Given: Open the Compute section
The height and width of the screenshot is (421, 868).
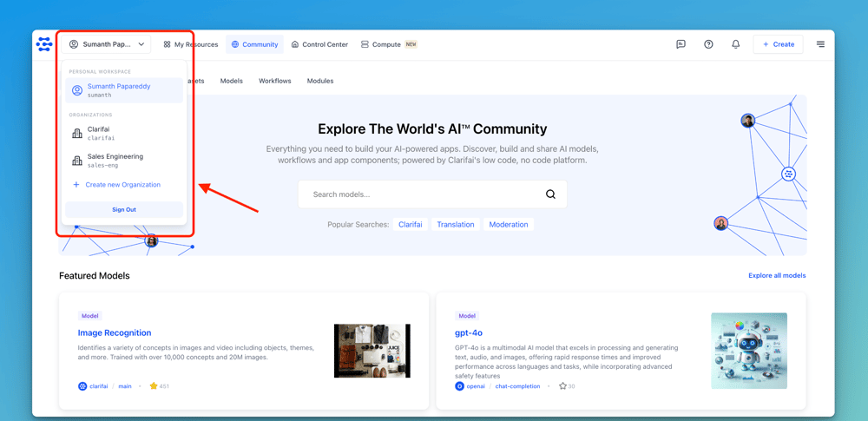Looking at the screenshot, I should (x=388, y=44).
